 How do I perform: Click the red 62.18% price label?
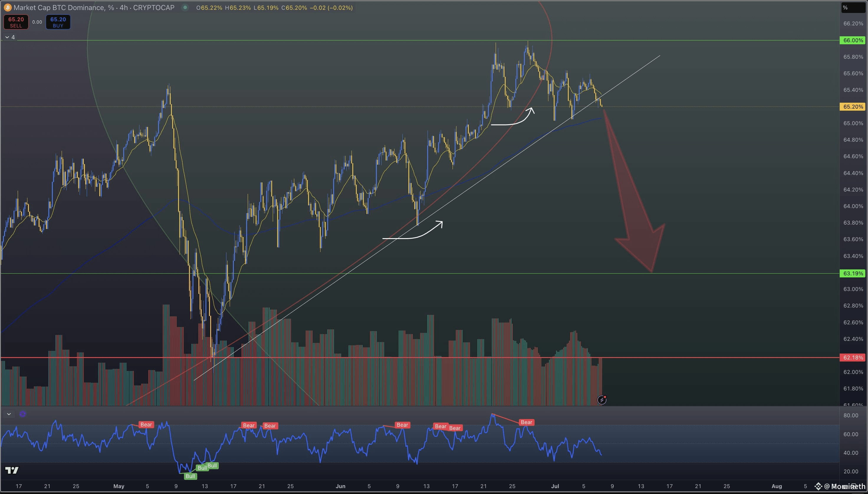(x=853, y=357)
